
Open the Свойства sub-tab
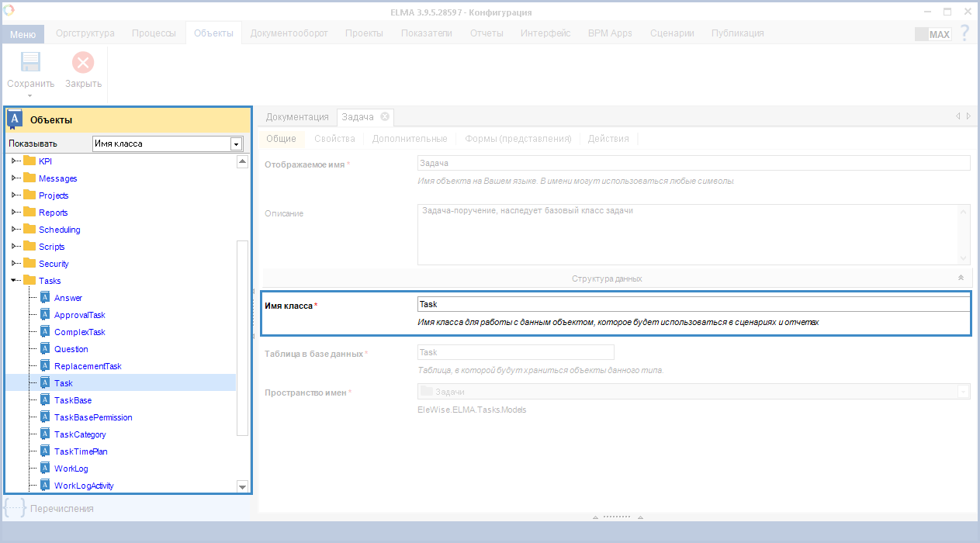(334, 139)
